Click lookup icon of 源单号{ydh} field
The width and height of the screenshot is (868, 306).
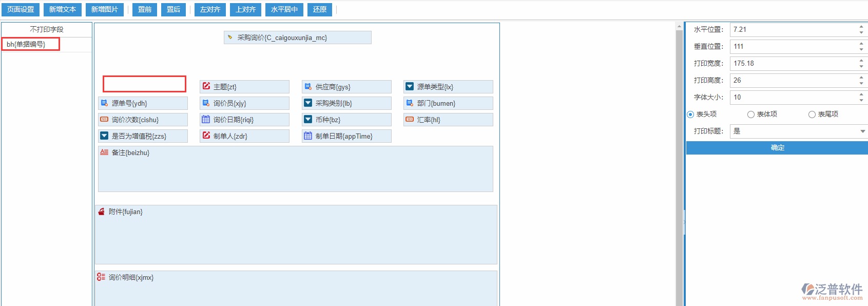pyautogui.click(x=104, y=103)
